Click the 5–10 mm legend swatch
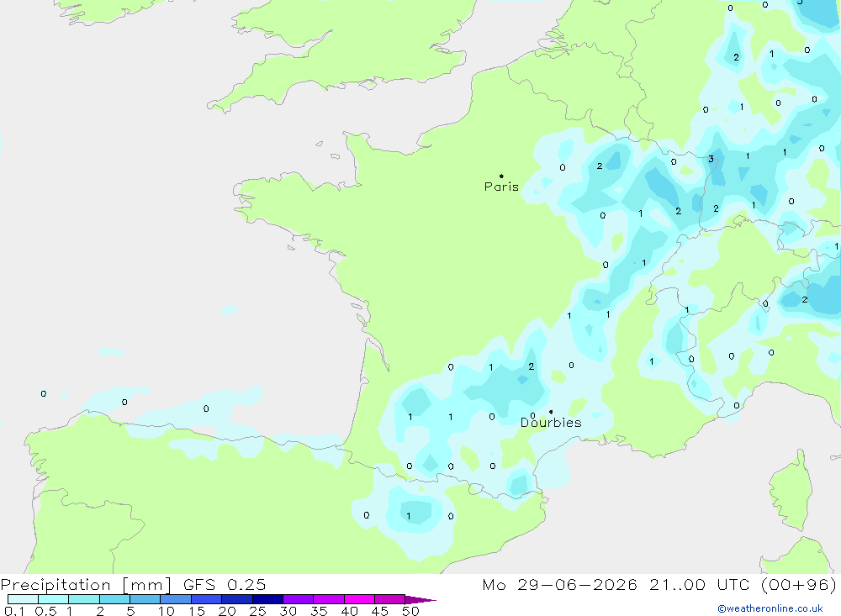 (x=145, y=599)
